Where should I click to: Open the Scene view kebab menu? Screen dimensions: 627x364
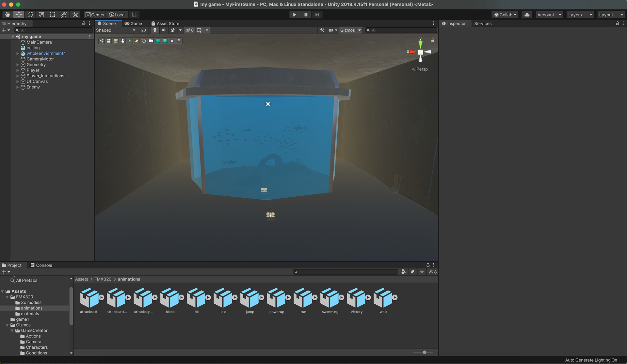pyautogui.click(x=434, y=23)
